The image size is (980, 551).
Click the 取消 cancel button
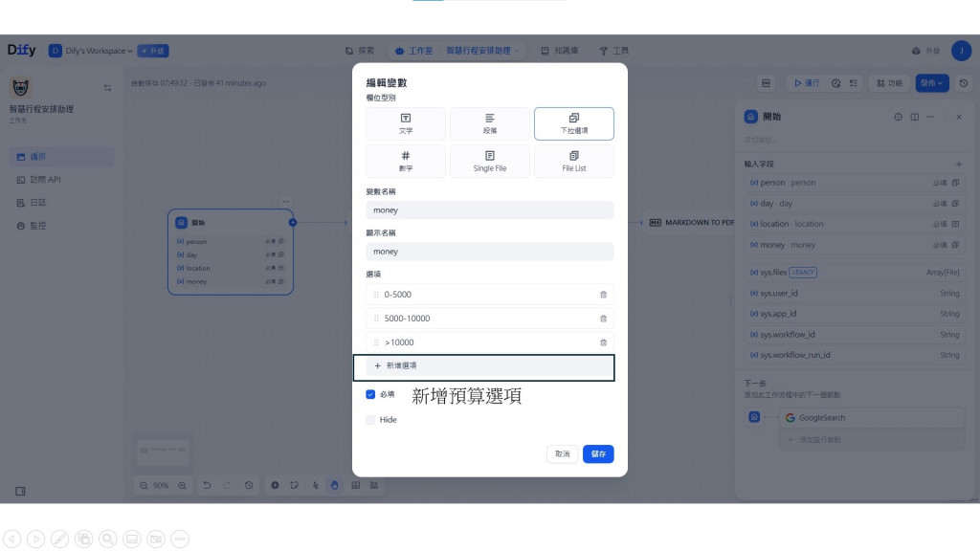pos(562,454)
